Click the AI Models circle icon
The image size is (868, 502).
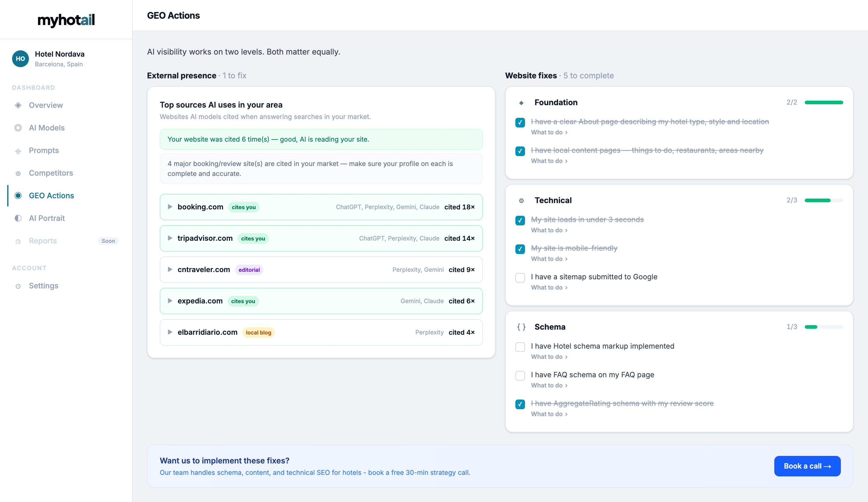point(18,128)
